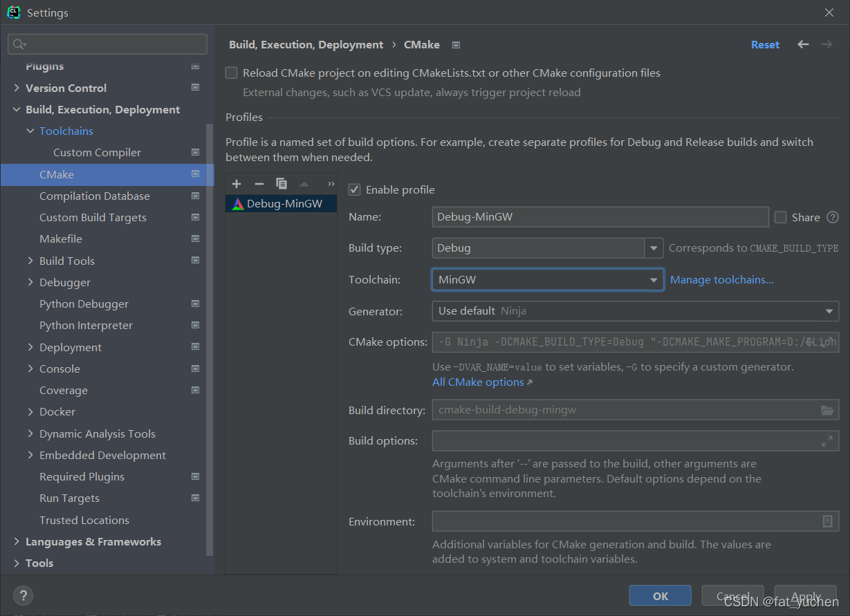Open Trusted Locations settings page
Screen dimensions: 850x616
click(84, 520)
